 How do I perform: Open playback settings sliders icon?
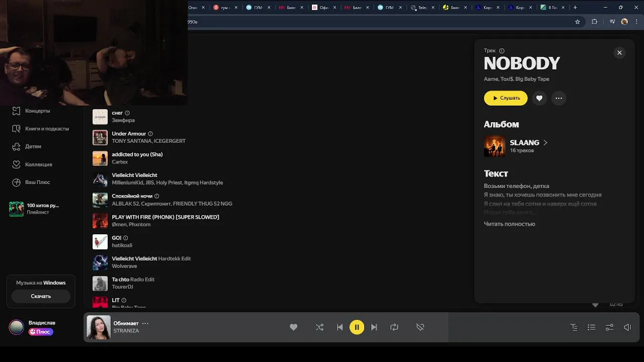tap(609, 327)
